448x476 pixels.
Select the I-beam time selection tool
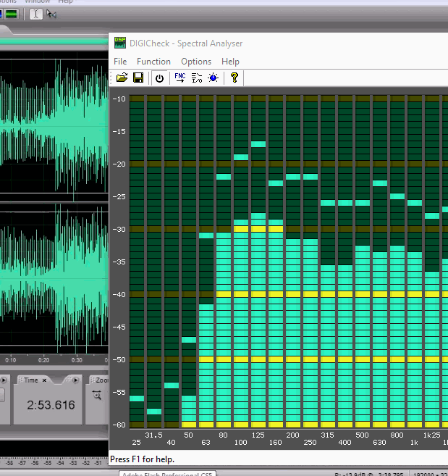pyautogui.click(x=35, y=14)
